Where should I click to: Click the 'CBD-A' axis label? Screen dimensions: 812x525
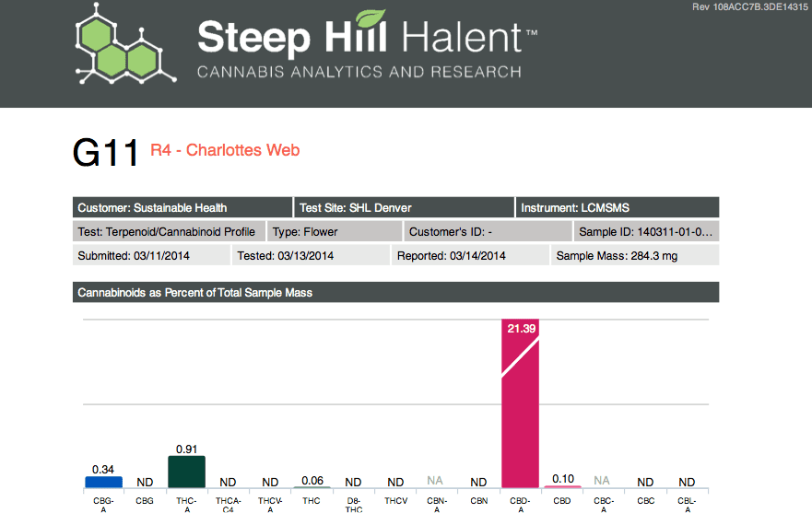[521, 505]
